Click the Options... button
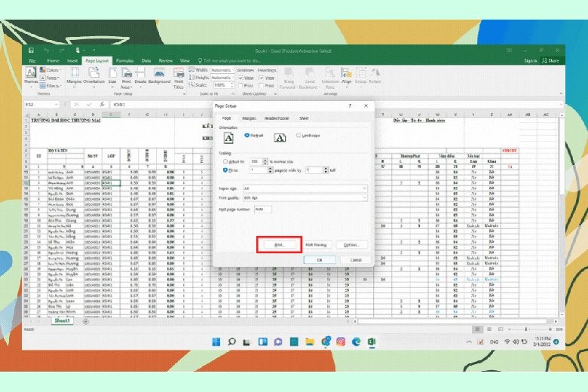 (x=351, y=244)
